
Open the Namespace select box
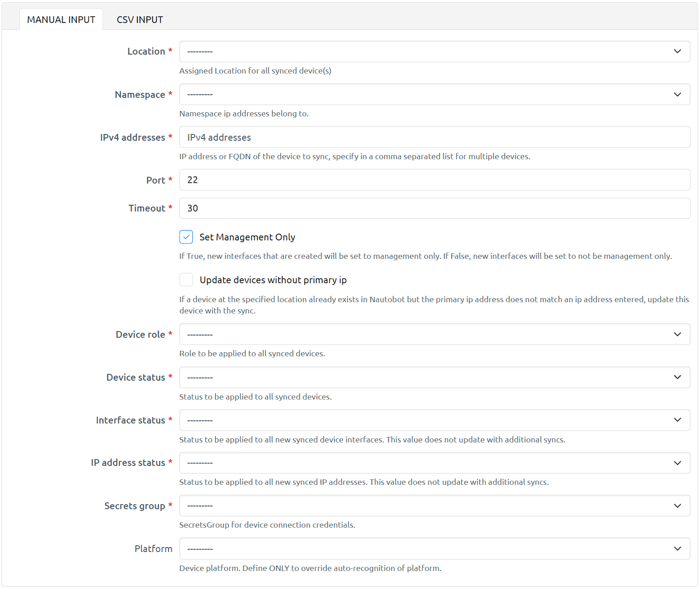coord(419,94)
